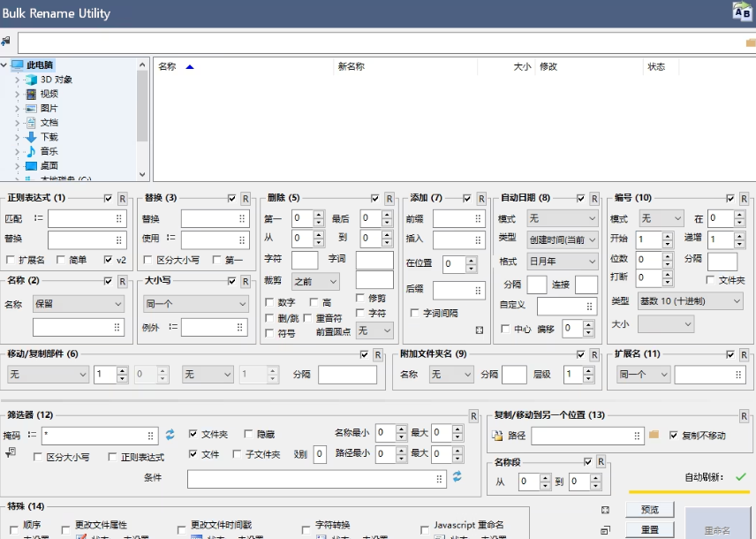Enable the 更改文件属性 checkbox
Screen dimensions: 756x539
[x=66, y=530]
